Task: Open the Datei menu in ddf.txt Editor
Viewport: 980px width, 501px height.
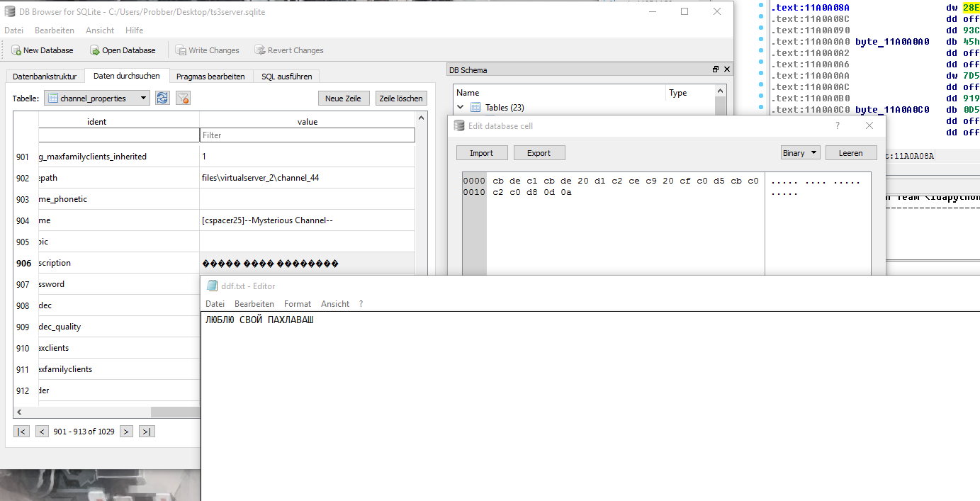Action: 215,303
